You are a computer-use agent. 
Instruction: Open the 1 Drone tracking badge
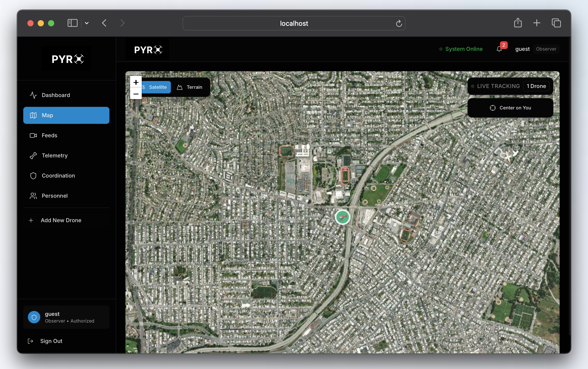(x=536, y=86)
